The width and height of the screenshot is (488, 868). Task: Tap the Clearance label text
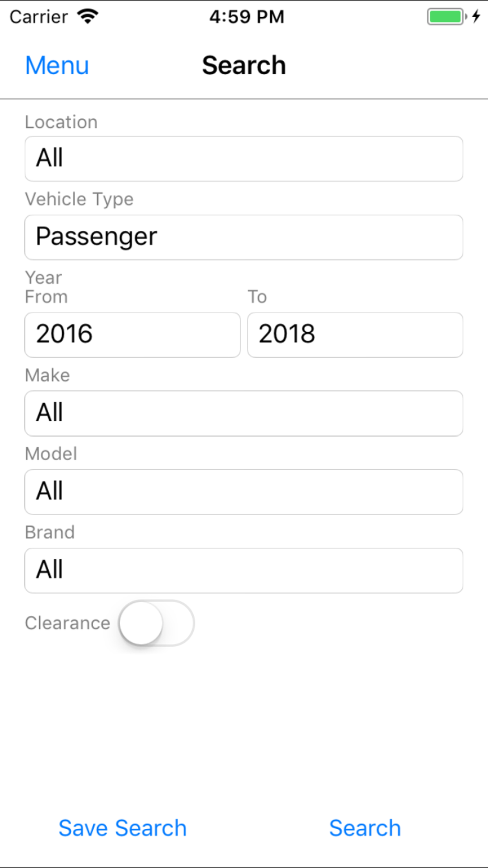67,623
